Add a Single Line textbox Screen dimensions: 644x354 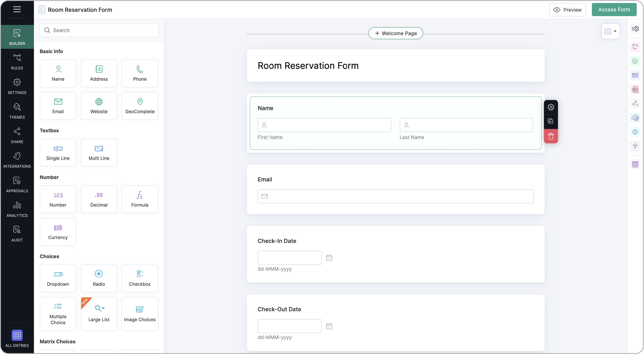[58, 153]
